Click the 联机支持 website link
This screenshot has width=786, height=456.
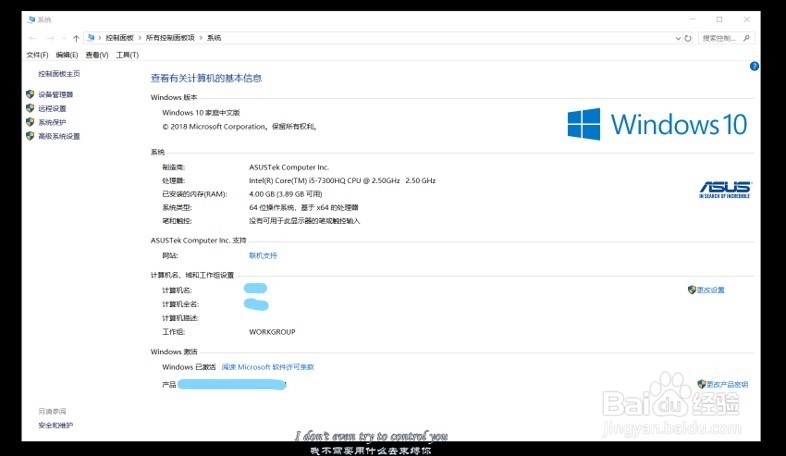(263, 256)
